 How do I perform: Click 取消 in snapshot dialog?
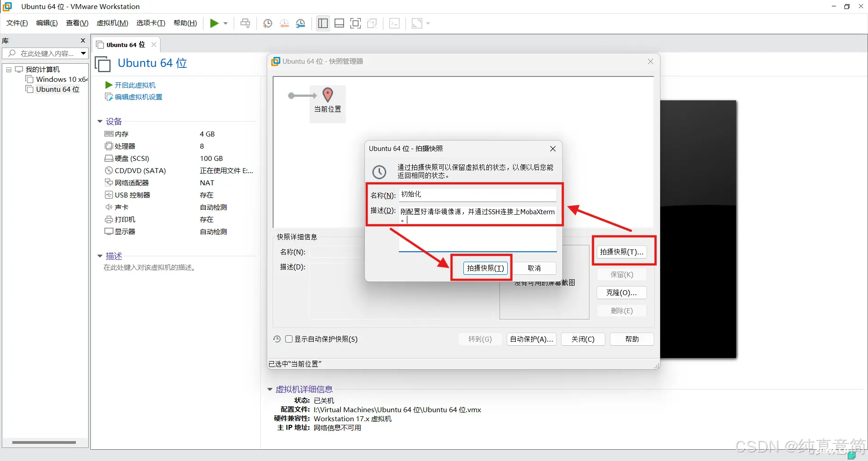[x=534, y=268]
